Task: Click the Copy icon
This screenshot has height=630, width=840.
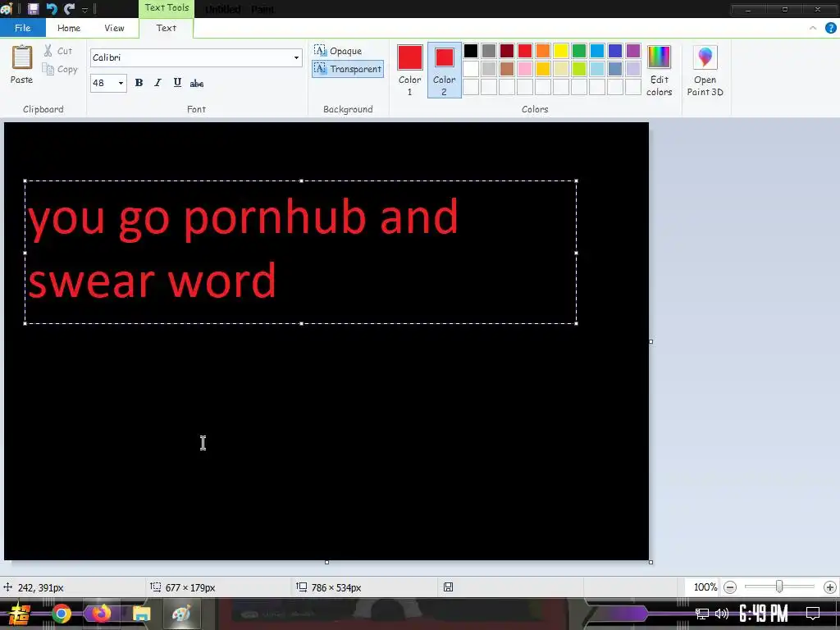Action: click(48, 69)
